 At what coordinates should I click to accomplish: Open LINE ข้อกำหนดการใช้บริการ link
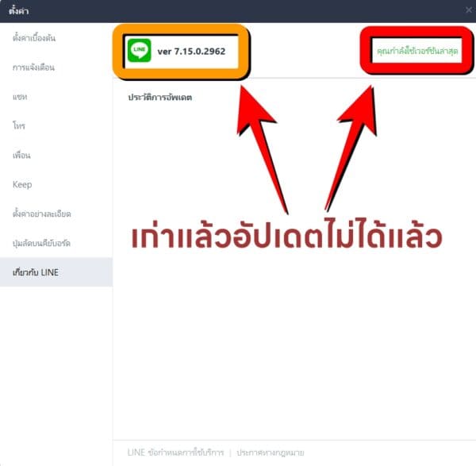tap(175, 453)
